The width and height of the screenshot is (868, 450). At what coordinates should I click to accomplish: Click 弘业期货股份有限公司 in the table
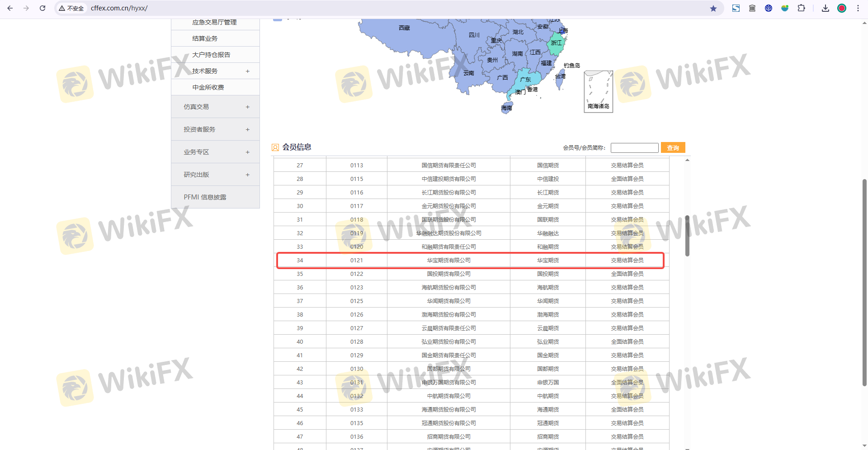click(448, 342)
